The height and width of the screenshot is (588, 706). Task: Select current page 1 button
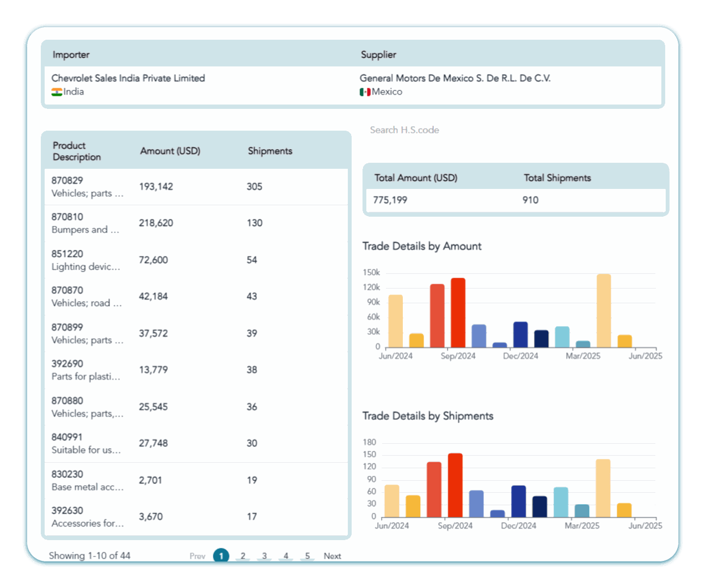(x=221, y=556)
